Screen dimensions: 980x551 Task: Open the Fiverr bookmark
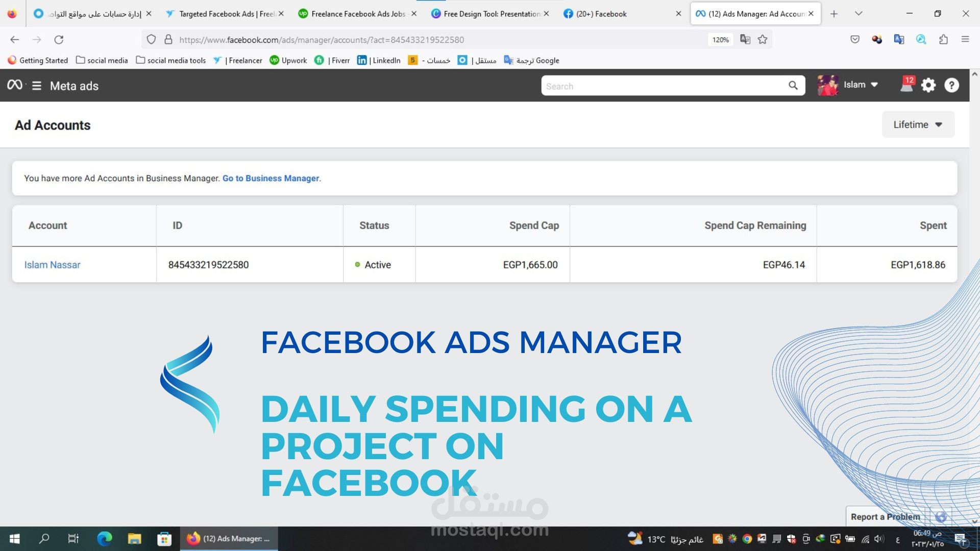point(332,60)
